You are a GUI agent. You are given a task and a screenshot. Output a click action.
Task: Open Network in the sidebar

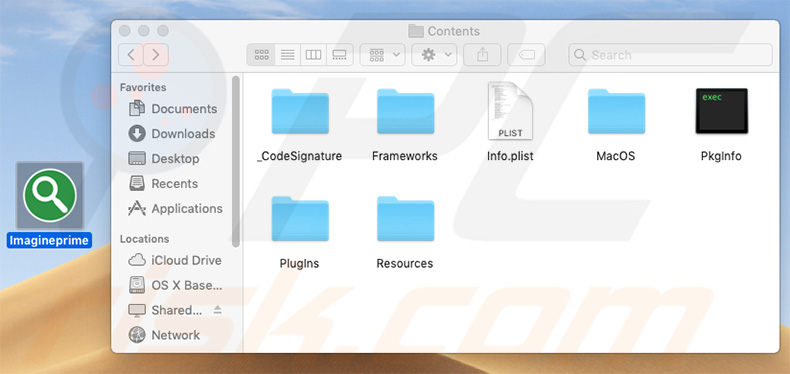point(164,335)
